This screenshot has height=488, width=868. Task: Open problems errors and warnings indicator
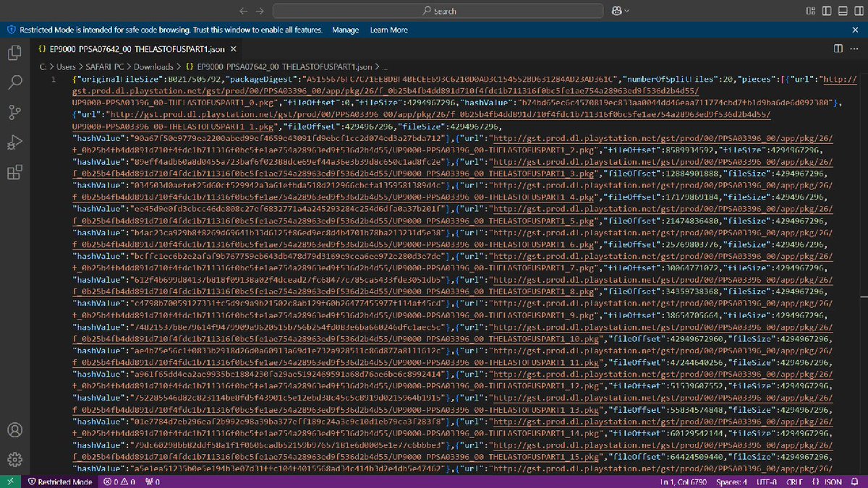point(119,481)
